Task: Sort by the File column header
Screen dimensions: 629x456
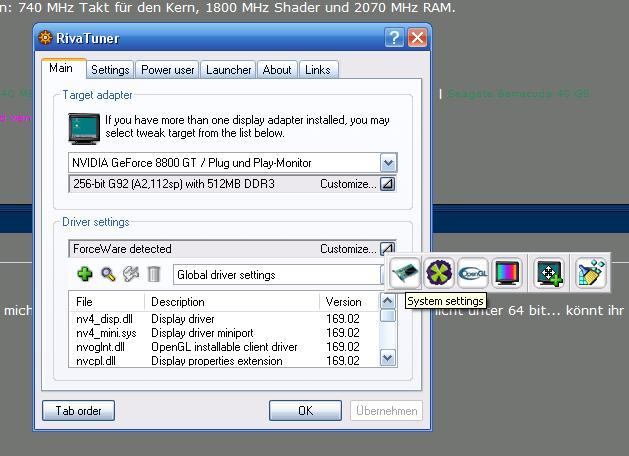Action: pyautogui.click(x=107, y=302)
